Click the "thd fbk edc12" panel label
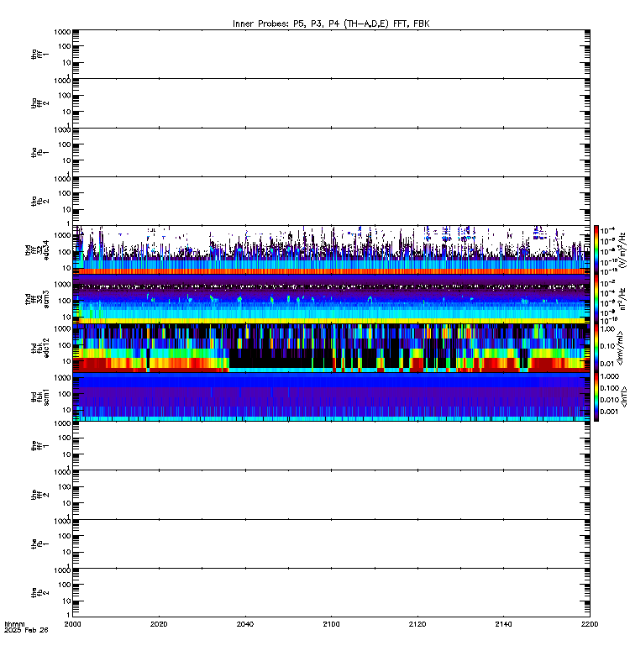Image resolution: width=630 pixels, height=672 pixels. pyautogui.click(x=39, y=348)
